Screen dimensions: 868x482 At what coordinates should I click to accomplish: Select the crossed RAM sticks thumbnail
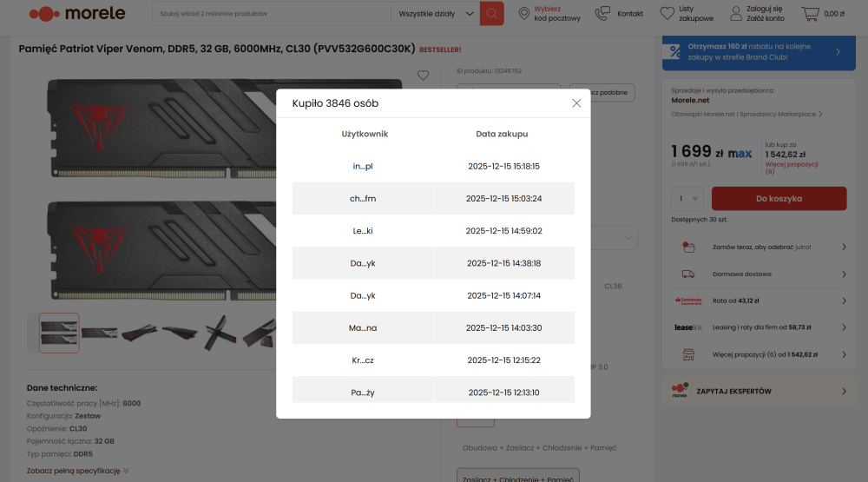click(x=220, y=333)
